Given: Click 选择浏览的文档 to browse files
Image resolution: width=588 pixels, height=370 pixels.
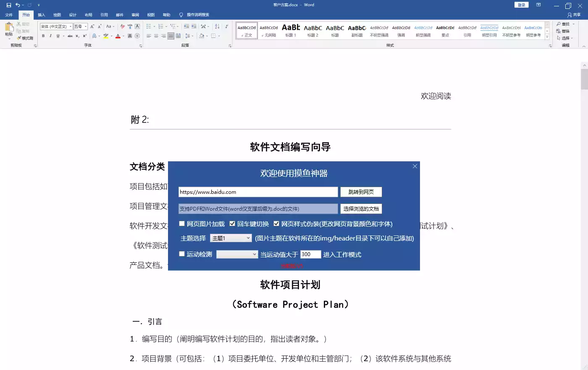Looking at the screenshot, I should point(361,209).
